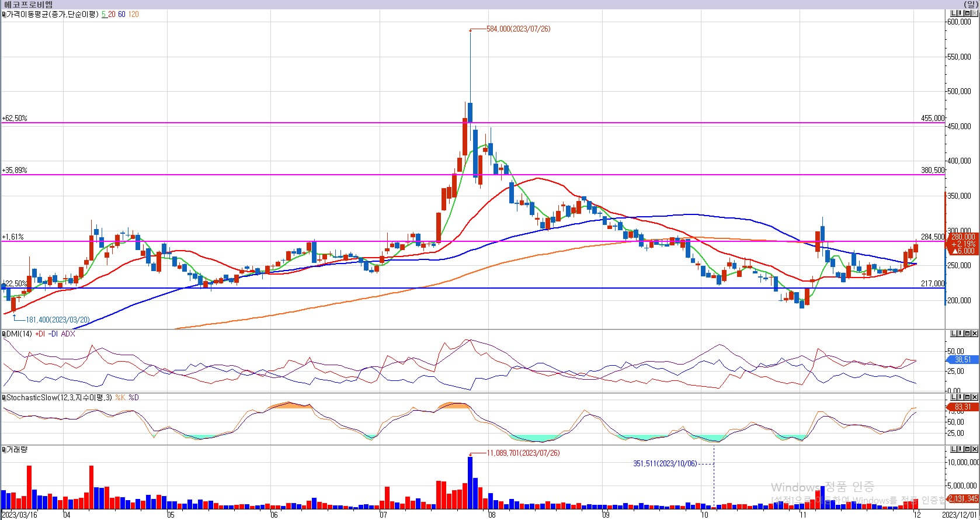This screenshot has width=980, height=520.
Task: Click the DMI current value 38.51 tag
Action: coord(962,360)
